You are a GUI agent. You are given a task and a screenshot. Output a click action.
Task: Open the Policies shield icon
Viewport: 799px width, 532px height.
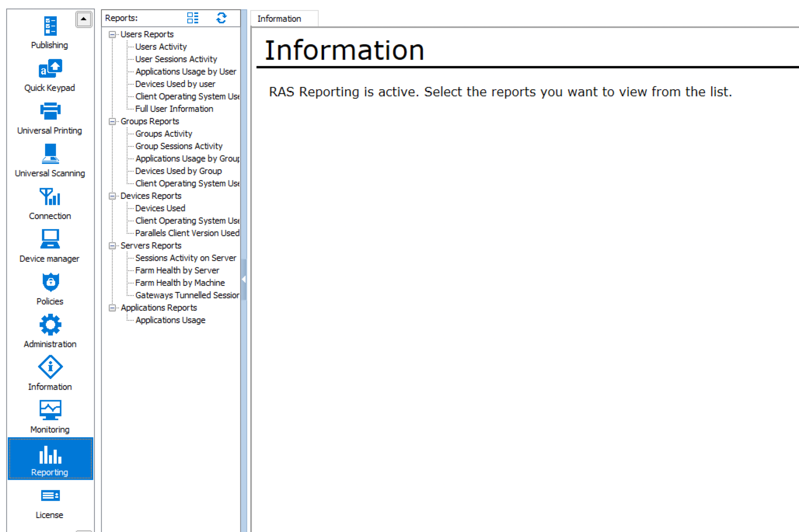[x=50, y=282]
